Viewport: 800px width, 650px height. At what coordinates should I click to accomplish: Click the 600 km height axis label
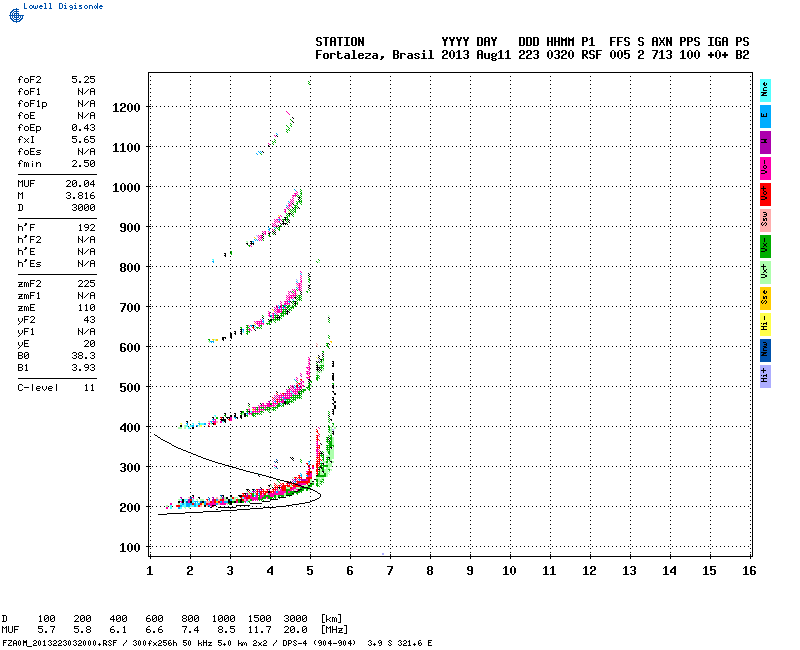[x=130, y=347]
